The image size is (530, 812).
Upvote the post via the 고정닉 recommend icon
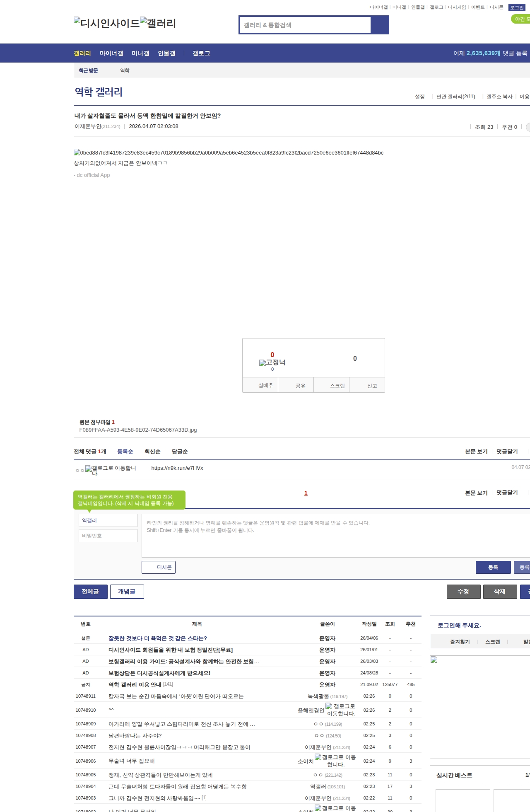click(272, 362)
